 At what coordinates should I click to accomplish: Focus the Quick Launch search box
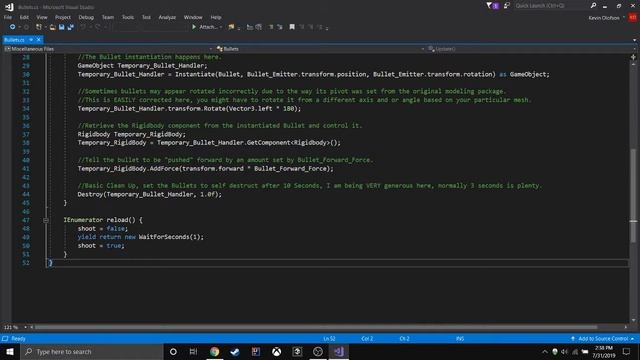coord(551,6)
